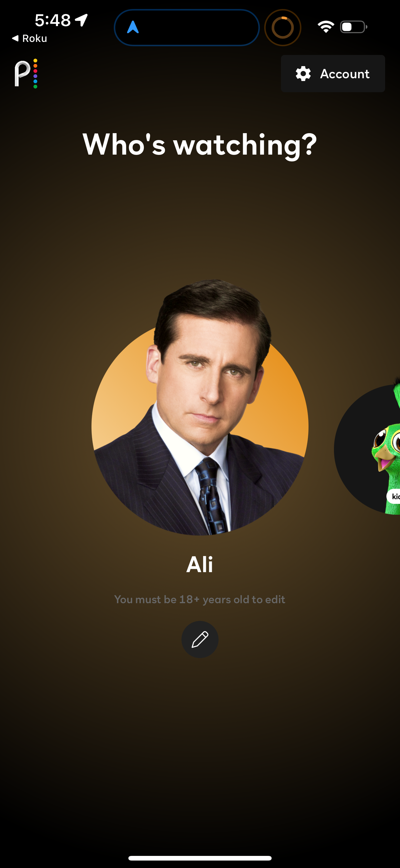
Task: Tap the blue navigation arrow in Dynamic Island
Action: 133,27
